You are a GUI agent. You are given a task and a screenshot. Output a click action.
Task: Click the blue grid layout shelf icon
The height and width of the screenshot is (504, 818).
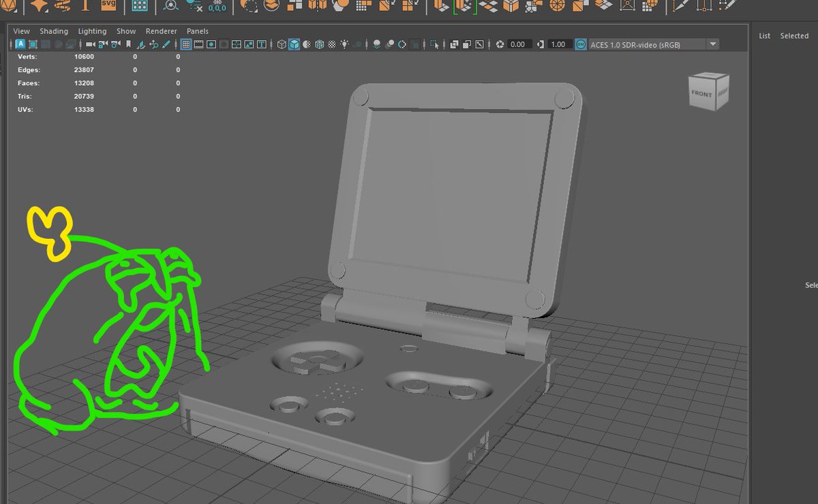[x=139, y=5]
